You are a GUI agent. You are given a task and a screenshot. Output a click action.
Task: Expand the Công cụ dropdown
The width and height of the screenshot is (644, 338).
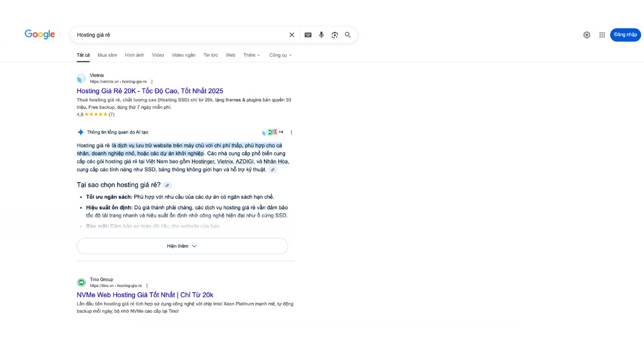[x=280, y=55]
